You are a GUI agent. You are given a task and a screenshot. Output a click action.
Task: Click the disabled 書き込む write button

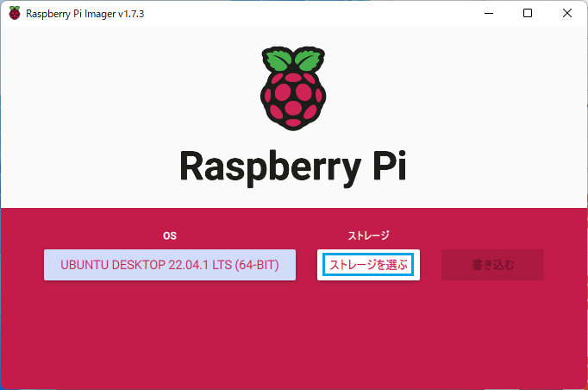(x=492, y=265)
